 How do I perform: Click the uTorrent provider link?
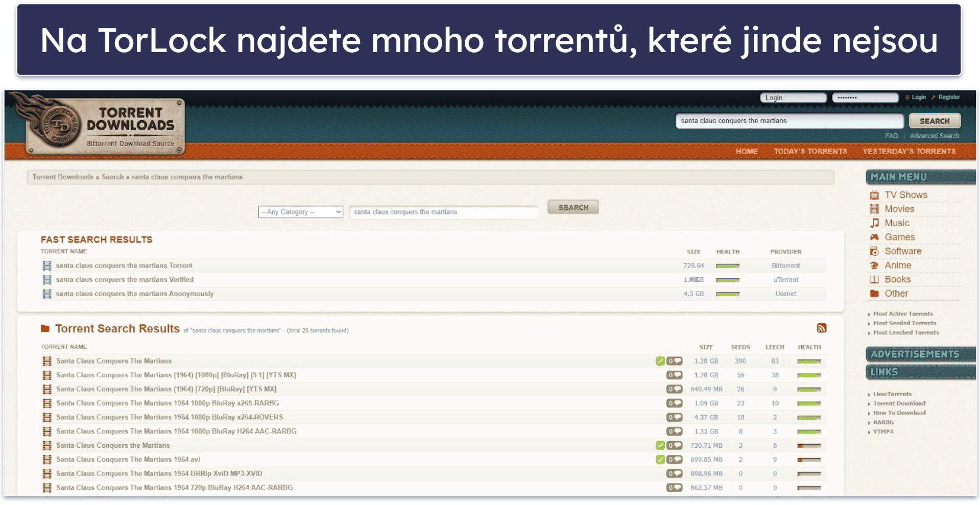785,280
